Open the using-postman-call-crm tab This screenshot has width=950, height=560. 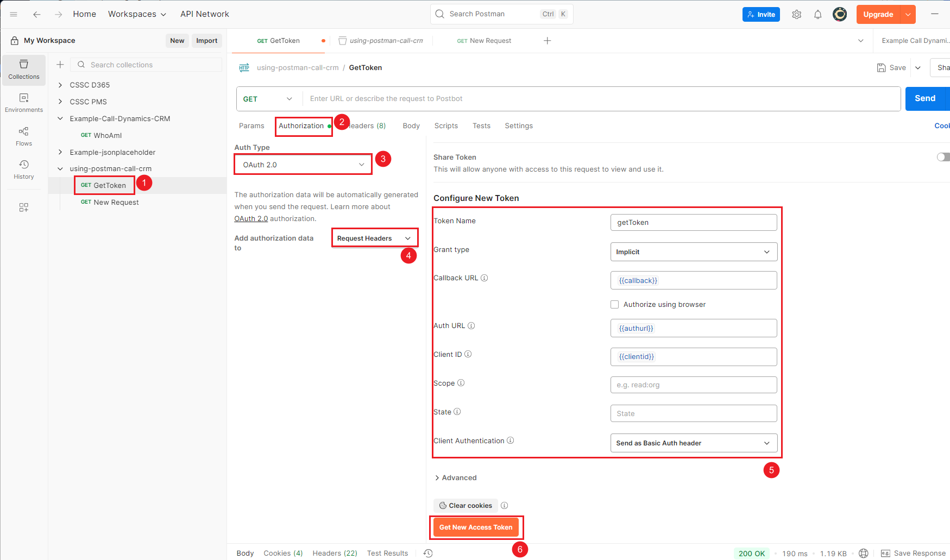point(381,41)
